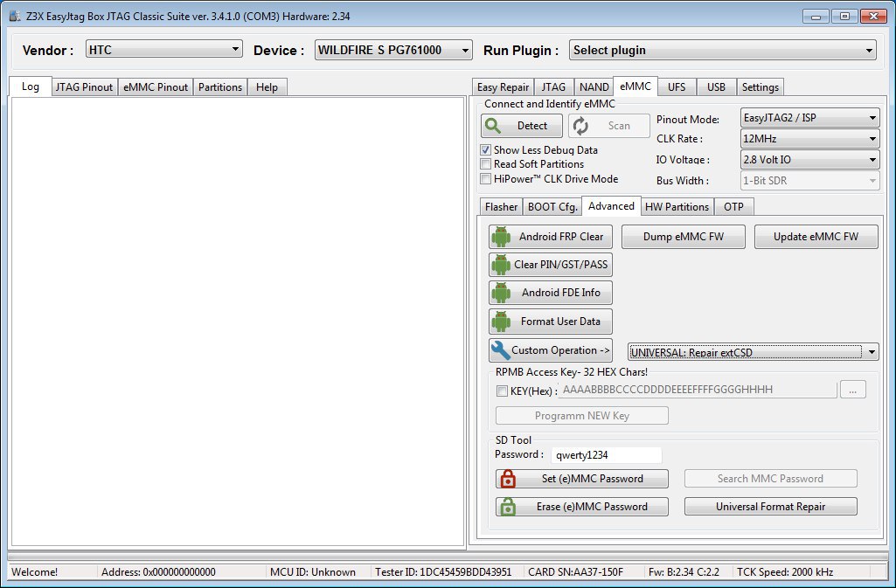Click the RPMB KEY(Hex) input field

[698, 390]
